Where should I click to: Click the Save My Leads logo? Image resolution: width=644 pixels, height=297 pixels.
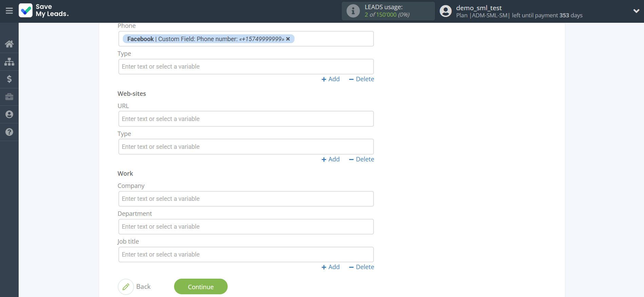click(44, 11)
